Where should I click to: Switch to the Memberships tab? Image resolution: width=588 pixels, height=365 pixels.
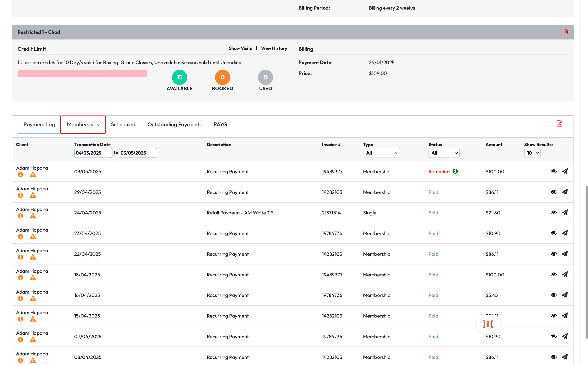pyautogui.click(x=83, y=124)
